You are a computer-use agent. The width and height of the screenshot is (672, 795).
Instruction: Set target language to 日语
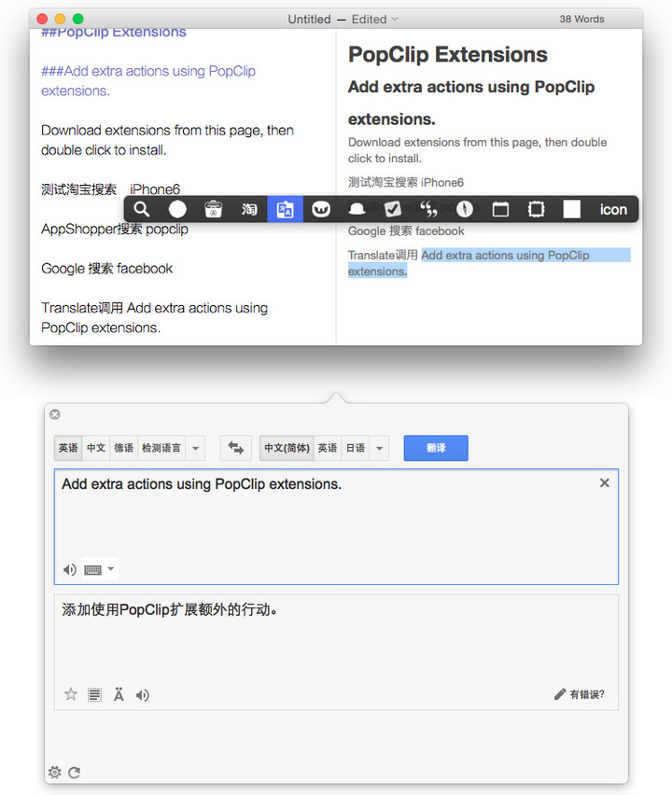click(x=355, y=449)
